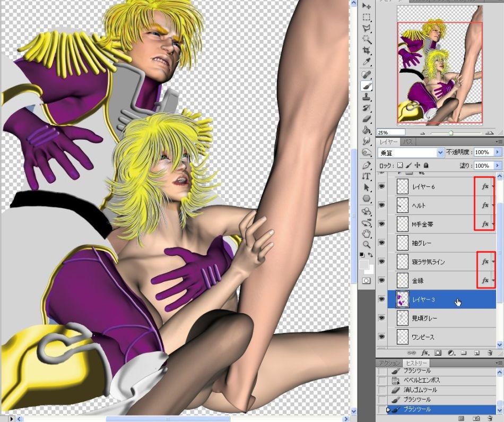Viewport: 504px width, 422px height.
Task: Expand effects of ベルト layer
Action: coord(493,205)
